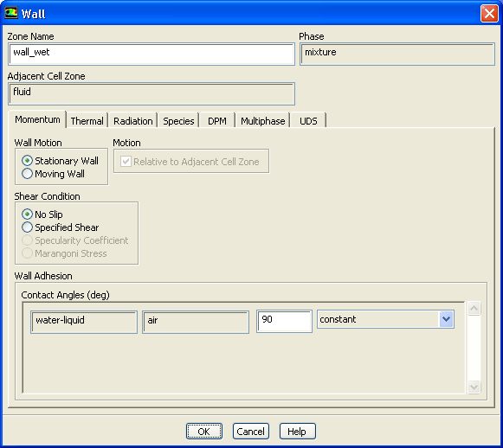Viewport: 503px width, 448px height.
Task: Click the contact angles scroll down arrow
Action: [474, 387]
